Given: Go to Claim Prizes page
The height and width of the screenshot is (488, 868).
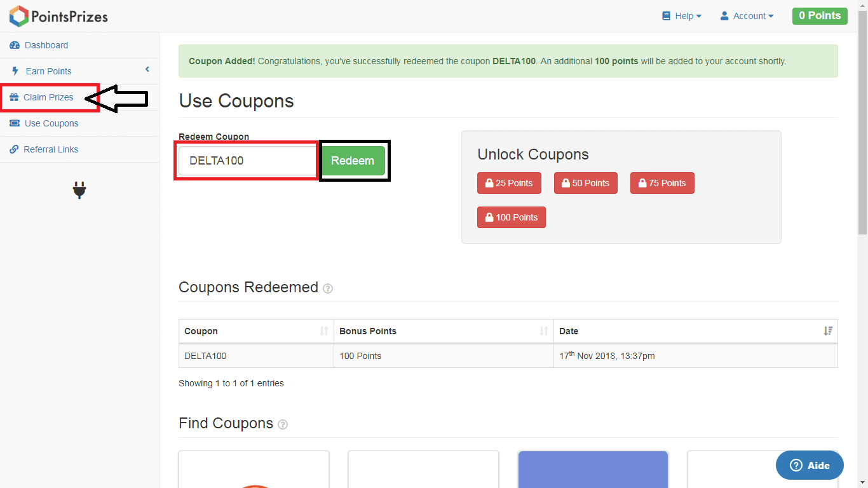Looking at the screenshot, I should 48,97.
